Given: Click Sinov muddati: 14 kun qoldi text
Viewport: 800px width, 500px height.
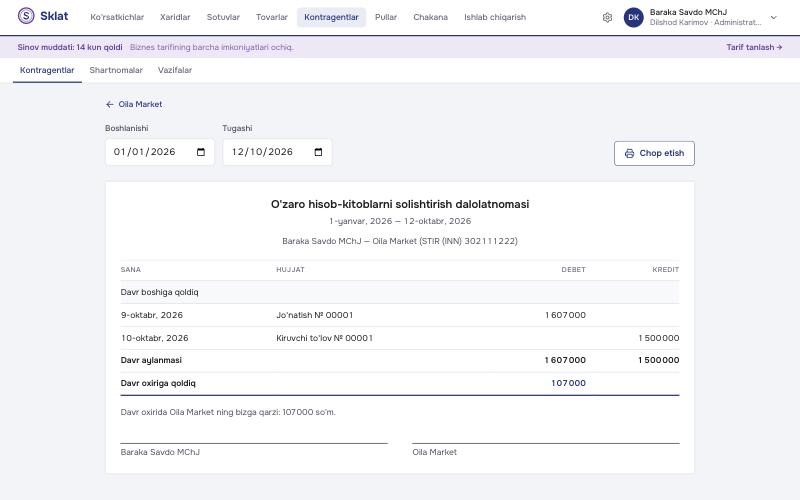Looking at the screenshot, I should tap(70, 47).
